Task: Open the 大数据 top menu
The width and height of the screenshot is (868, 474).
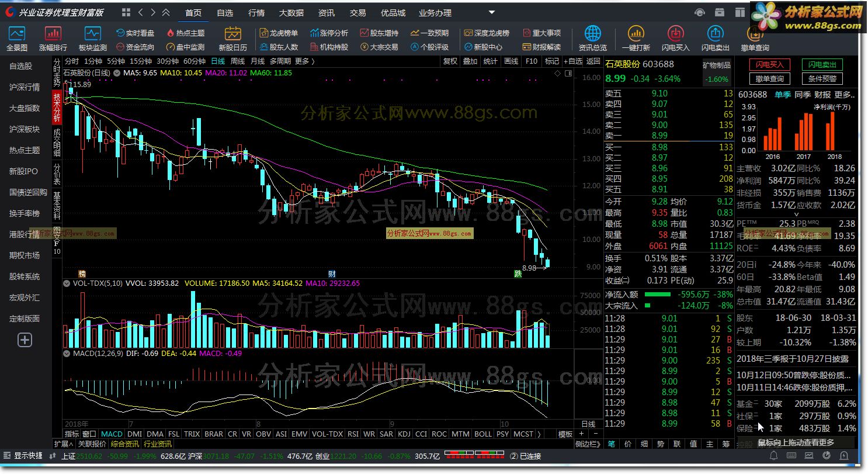Action: pos(291,12)
